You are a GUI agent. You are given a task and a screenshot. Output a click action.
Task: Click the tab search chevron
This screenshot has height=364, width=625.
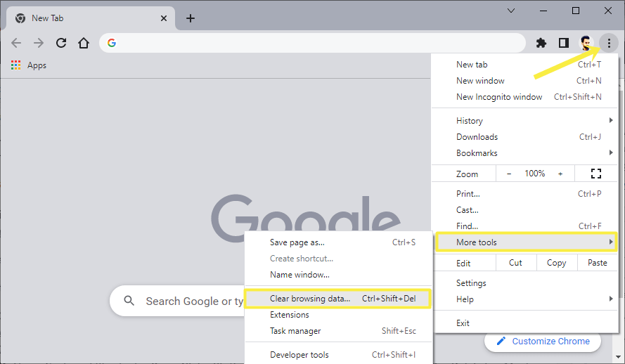[511, 11]
